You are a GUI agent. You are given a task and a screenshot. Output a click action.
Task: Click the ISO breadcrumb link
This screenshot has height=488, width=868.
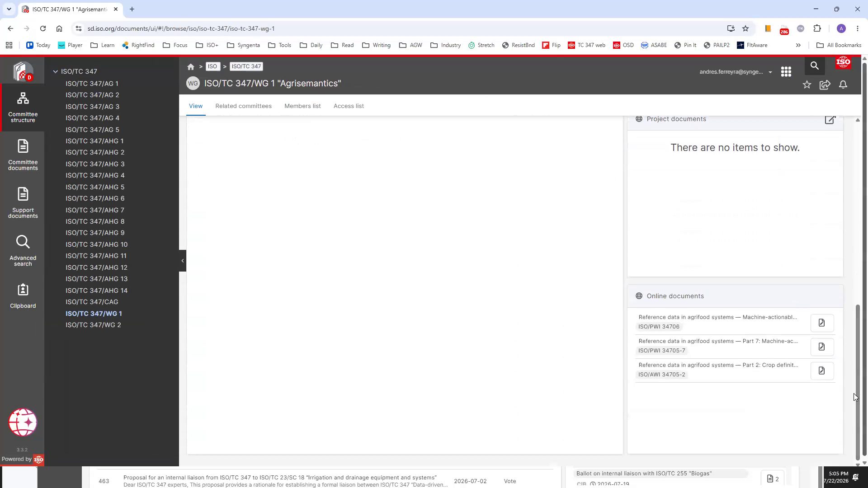tap(212, 66)
